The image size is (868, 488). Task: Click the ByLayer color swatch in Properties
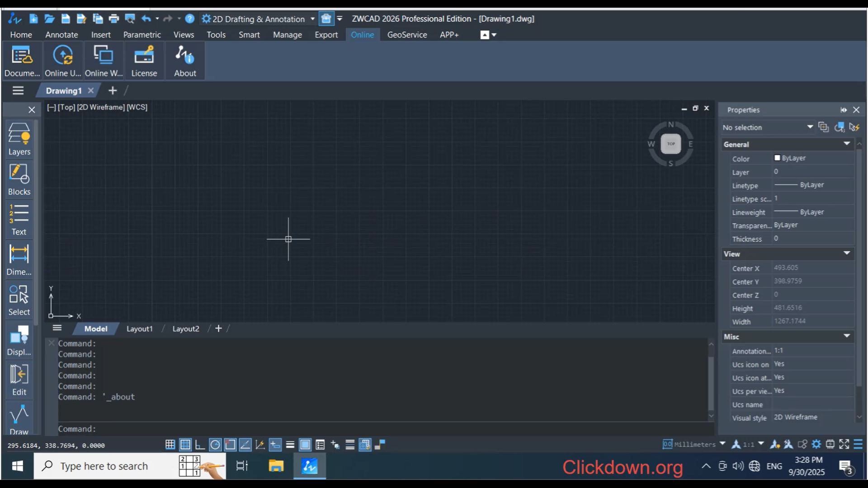pyautogui.click(x=778, y=158)
